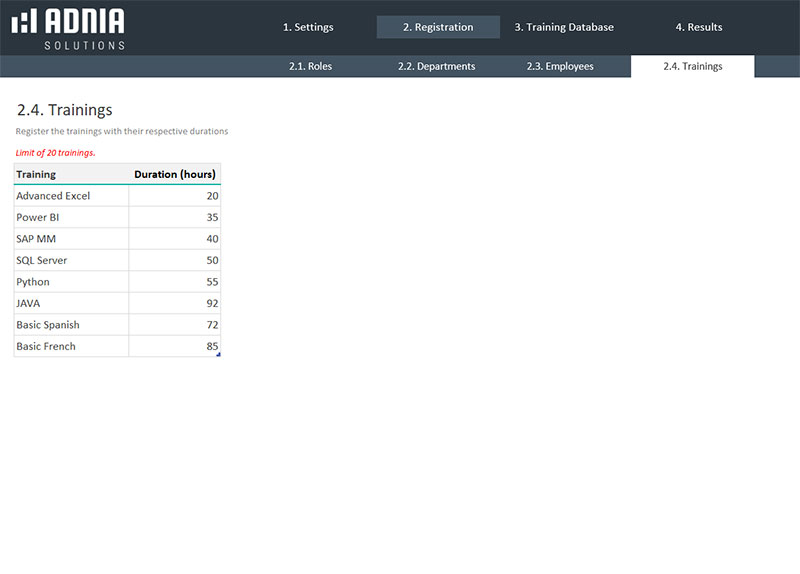Select the 2.4. Trainings sub-tab
This screenshot has width=800, height=574.
pos(693,66)
